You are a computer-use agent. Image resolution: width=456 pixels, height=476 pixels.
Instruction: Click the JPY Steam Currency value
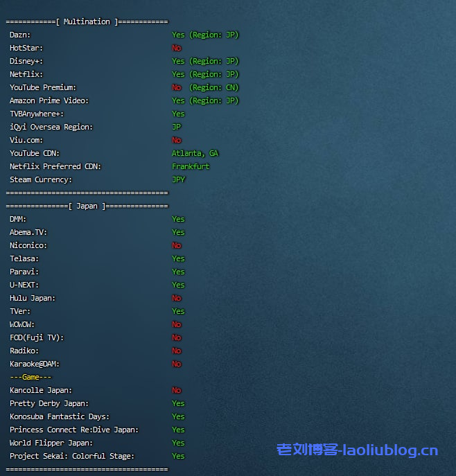(x=179, y=179)
